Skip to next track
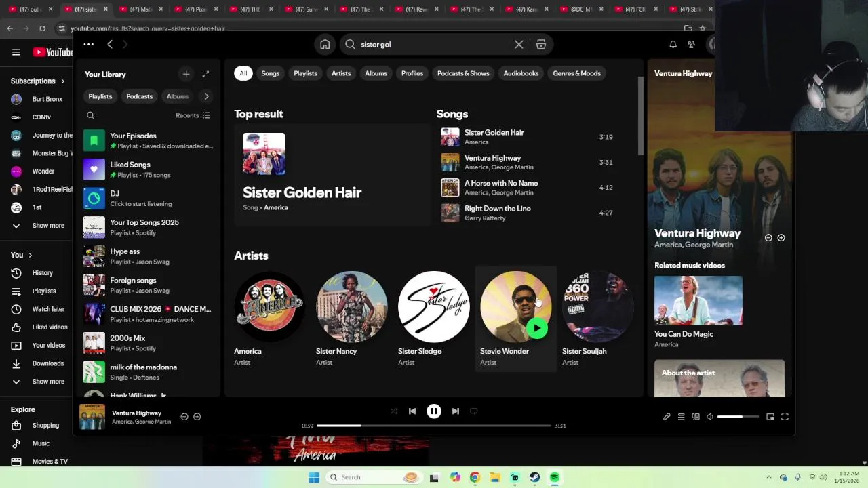Viewport: 868px width, 488px height. pyautogui.click(x=456, y=411)
